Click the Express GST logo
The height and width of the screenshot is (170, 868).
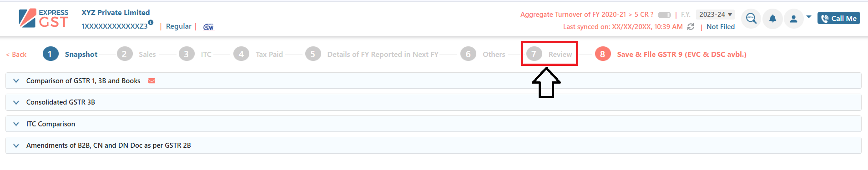pyautogui.click(x=44, y=19)
